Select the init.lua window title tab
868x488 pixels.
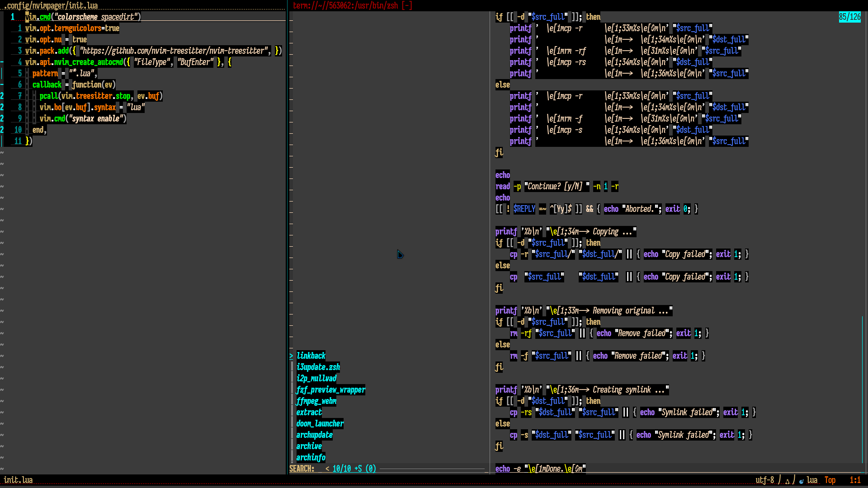(x=51, y=5)
